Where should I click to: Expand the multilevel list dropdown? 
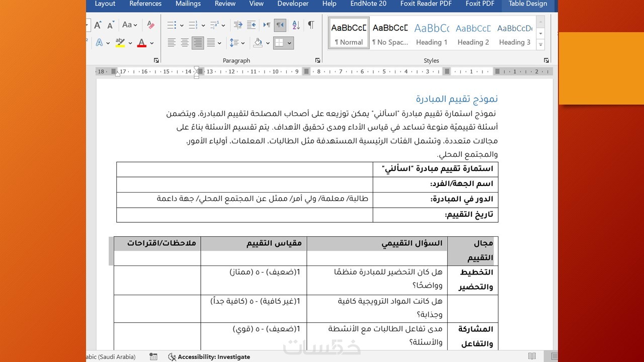(x=224, y=25)
